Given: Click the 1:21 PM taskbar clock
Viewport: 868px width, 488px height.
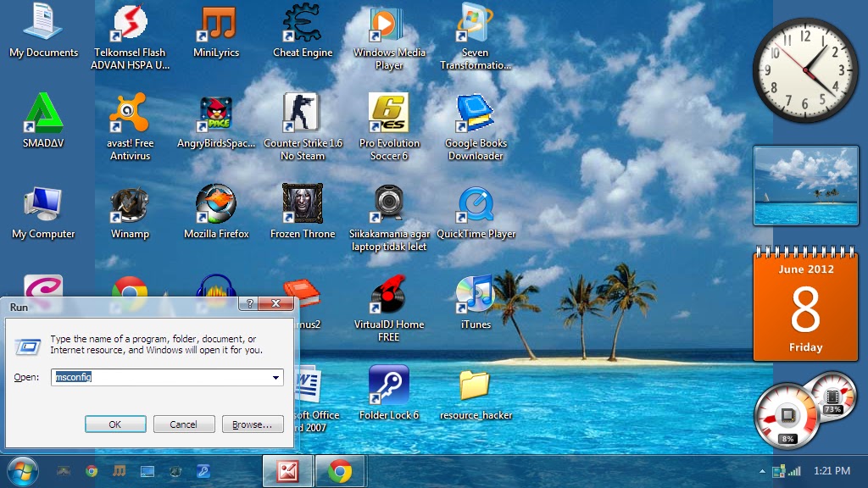Looking at the screenshot, I should (x=832, y=471).
